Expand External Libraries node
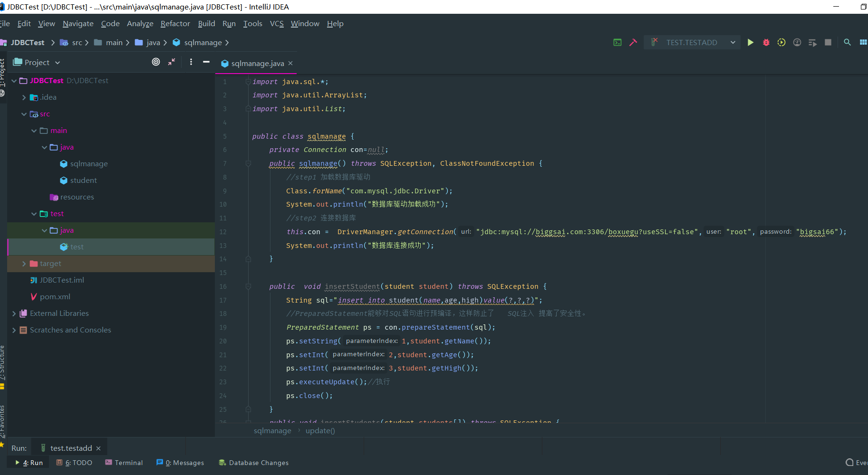868x475 pixels. tap(14, 313)
